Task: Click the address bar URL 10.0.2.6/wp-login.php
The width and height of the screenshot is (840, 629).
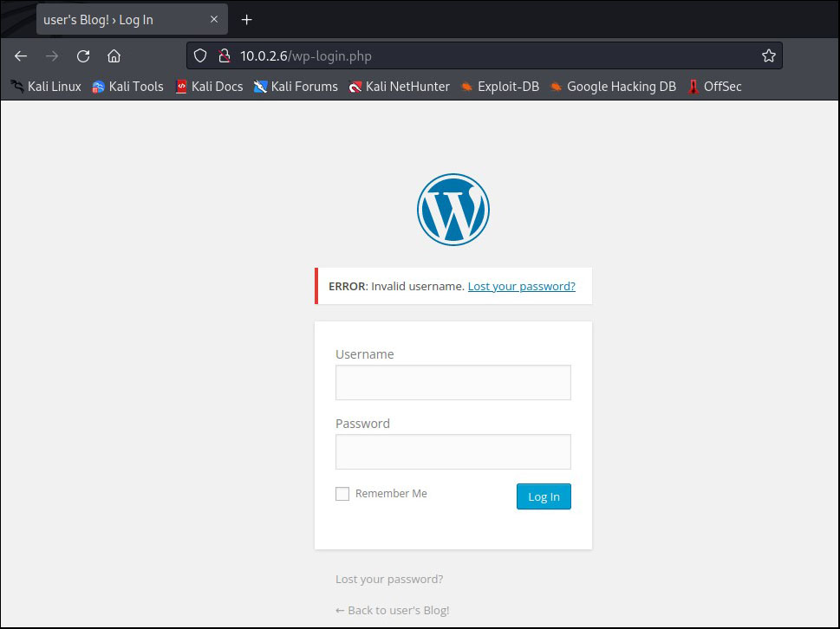Action: [x=306, y=56]
